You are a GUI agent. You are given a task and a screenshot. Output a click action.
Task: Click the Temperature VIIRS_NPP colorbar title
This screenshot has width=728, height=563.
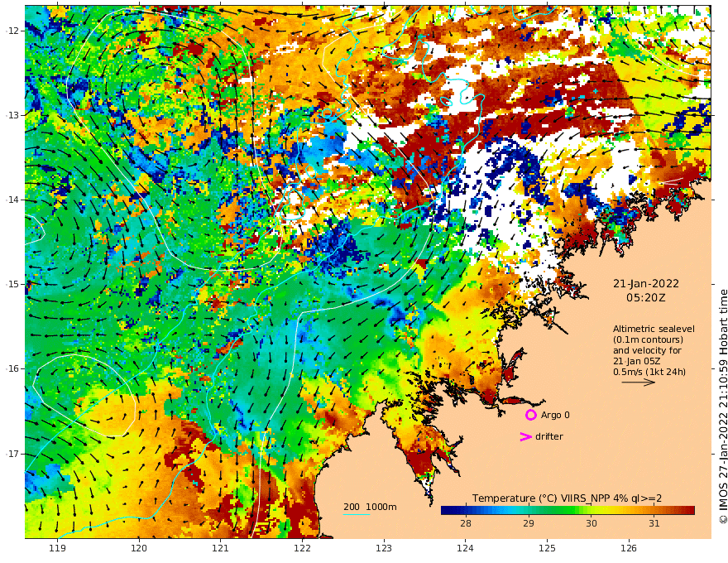point(567,498)
